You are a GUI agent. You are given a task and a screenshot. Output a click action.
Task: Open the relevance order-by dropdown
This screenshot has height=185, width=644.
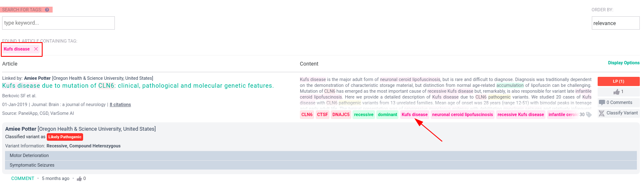pyautogui.click(x=616, y=23)
